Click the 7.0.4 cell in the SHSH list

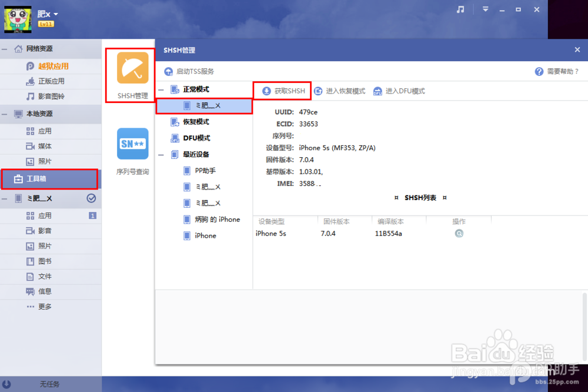click(x=328, y=234)
